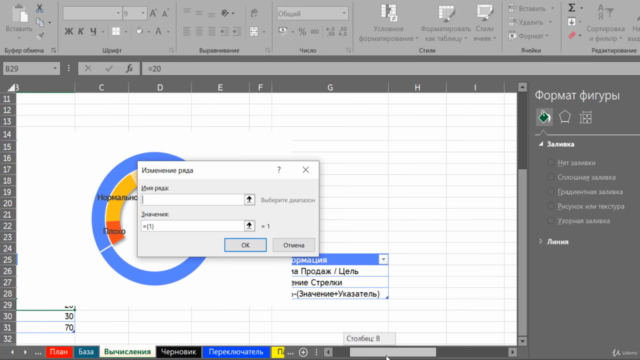Open the table header filter dropdown in G25
The image size is (640, 360).
pos(383,260)
